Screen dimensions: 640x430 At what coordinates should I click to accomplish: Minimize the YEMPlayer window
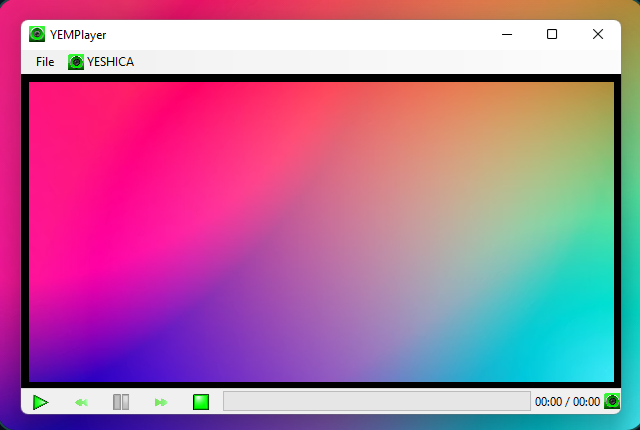pyautogui.click(x=507, y=35)
